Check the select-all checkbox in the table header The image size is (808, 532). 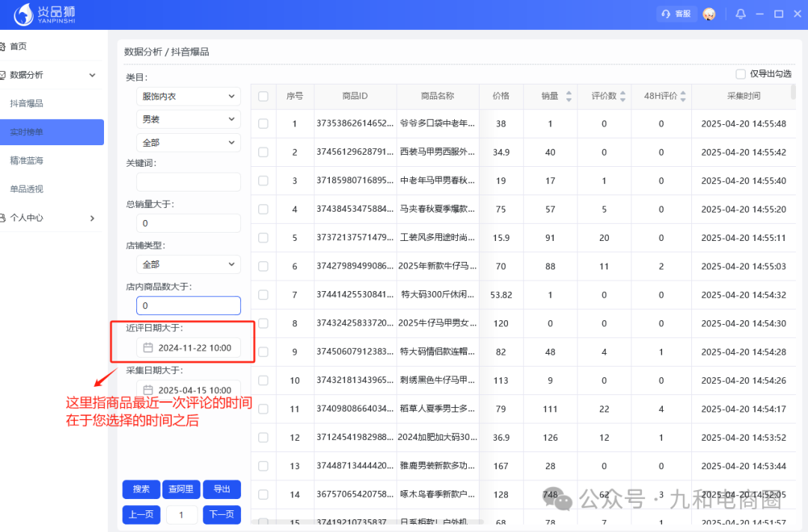tap(264, 97)
